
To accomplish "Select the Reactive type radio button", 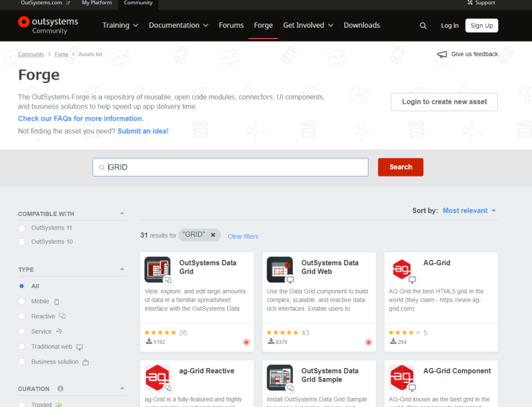I will [x=21, y=316].
